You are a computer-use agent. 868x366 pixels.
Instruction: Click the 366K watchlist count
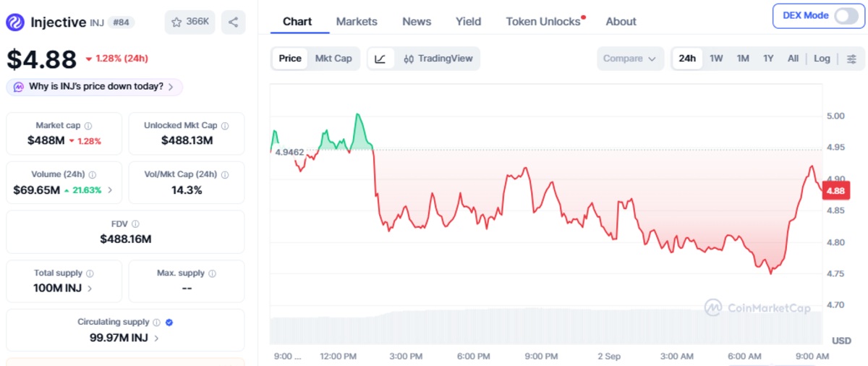click(x=197, y=22)
